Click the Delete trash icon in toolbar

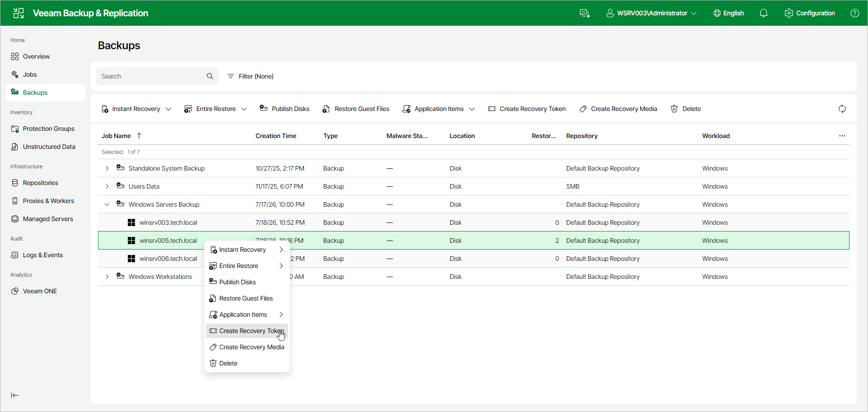(x=674, y=109)
